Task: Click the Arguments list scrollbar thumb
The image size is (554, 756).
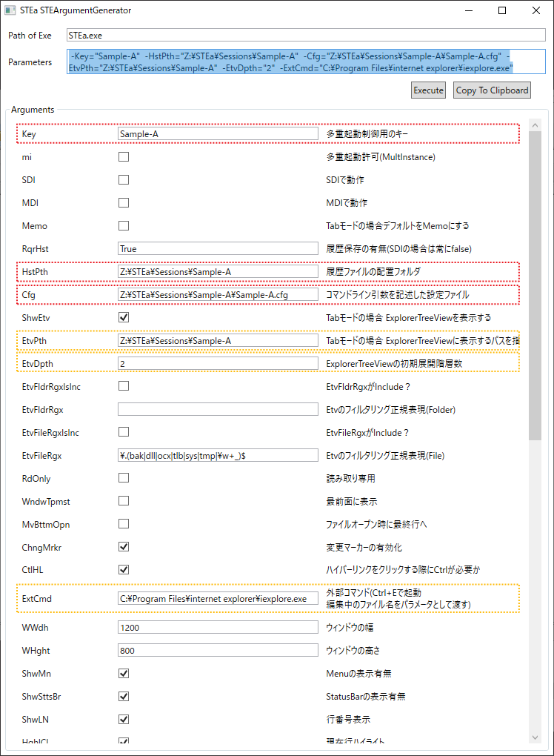Action: [535, 285]
